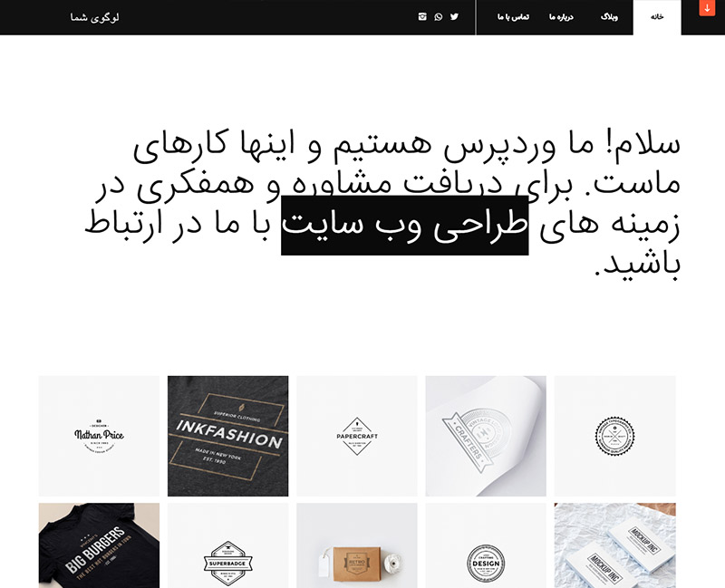This screenshot has width=725, height=588.
Task: Open the Big Burgers t-shirt thumbnail
Action: coord(99,545)
